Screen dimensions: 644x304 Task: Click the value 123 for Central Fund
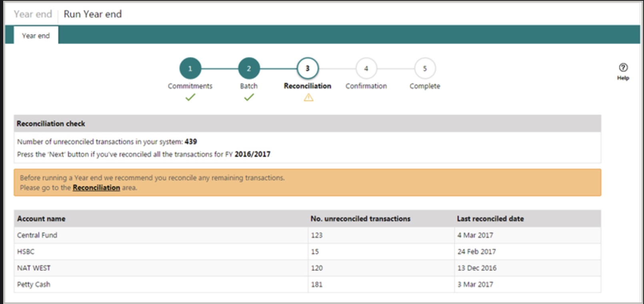coord(317,235)
